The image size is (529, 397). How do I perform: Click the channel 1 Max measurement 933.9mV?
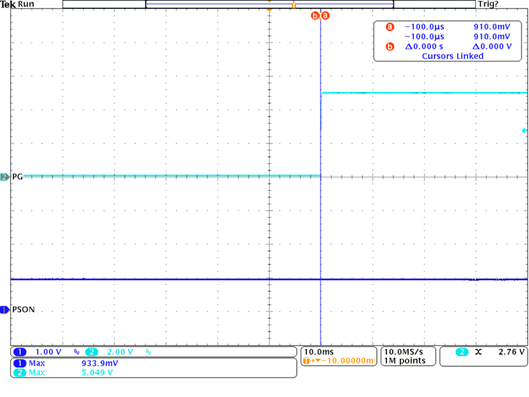click(x=66, y=363)
